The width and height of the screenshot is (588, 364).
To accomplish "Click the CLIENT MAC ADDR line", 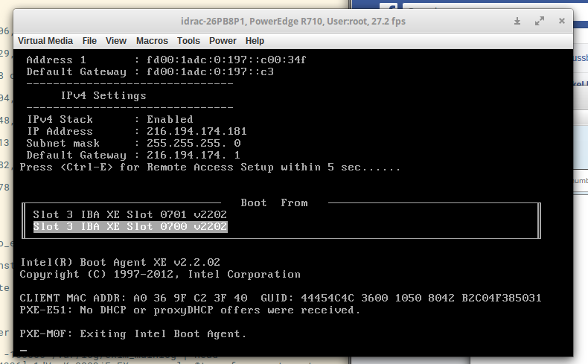I will [x=281, y=298].
